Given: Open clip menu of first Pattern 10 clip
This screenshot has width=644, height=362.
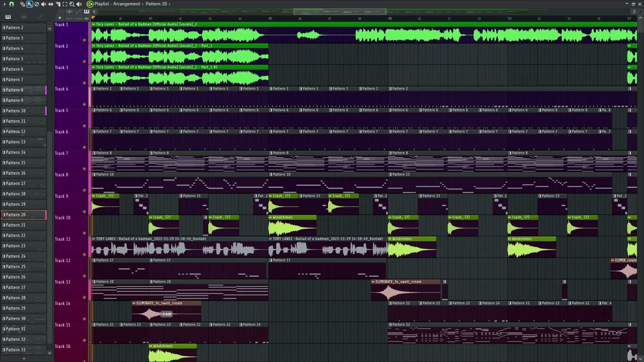Looking at the screenshot, I should pyautogui.click(x=94, y=174).
